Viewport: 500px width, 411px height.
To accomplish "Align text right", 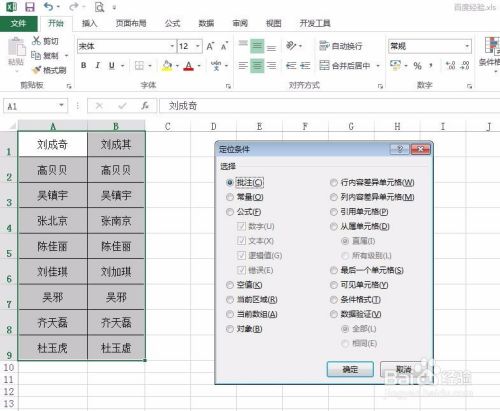I will (271, 66).
